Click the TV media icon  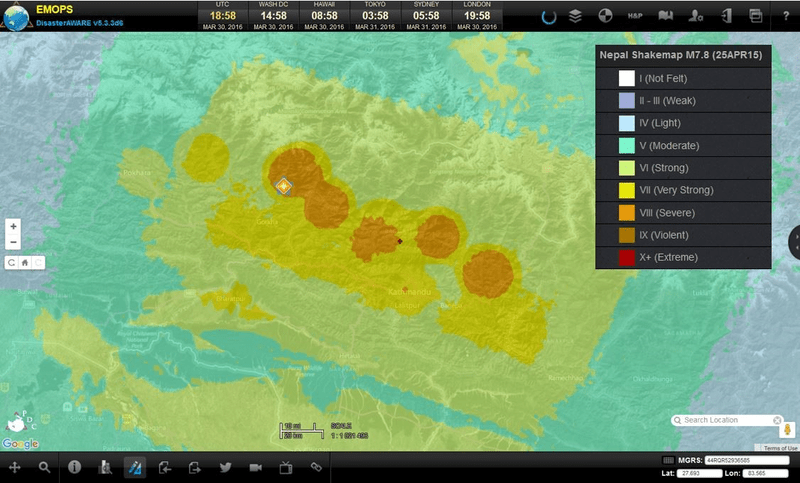pyautogui.click(x=285, y=467)
